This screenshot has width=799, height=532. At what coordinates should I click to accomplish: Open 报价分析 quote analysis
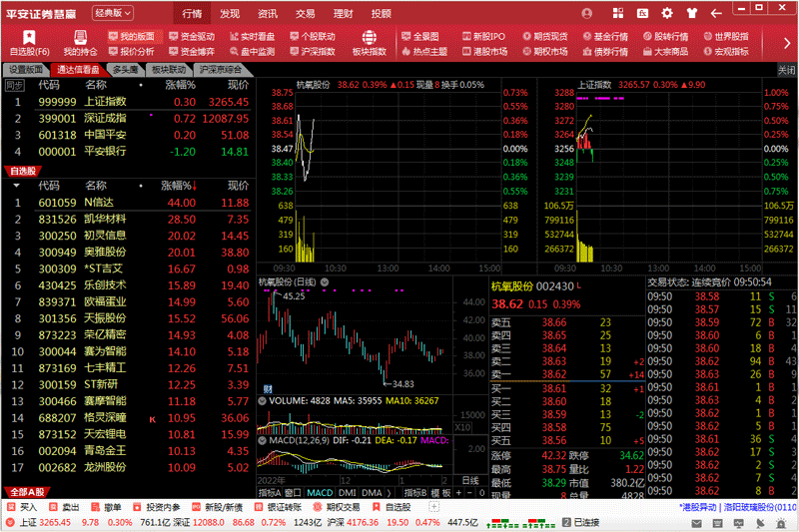click(132, 52)
